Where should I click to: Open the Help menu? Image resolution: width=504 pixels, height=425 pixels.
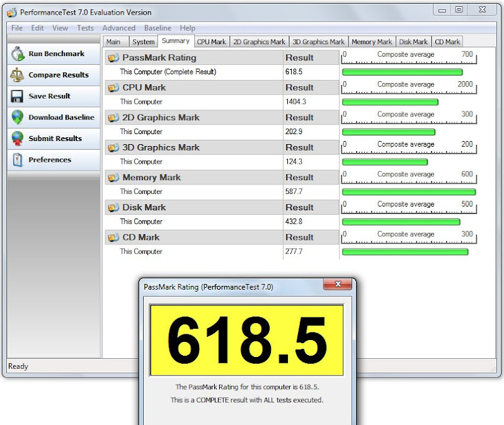coord(187,28)
